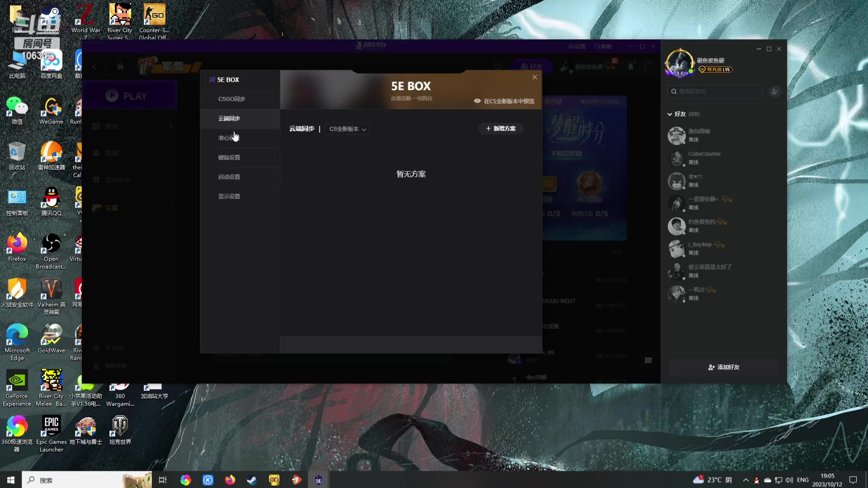
Task: Show hidden system tray icons chevron
Action: tap(745, 480)
